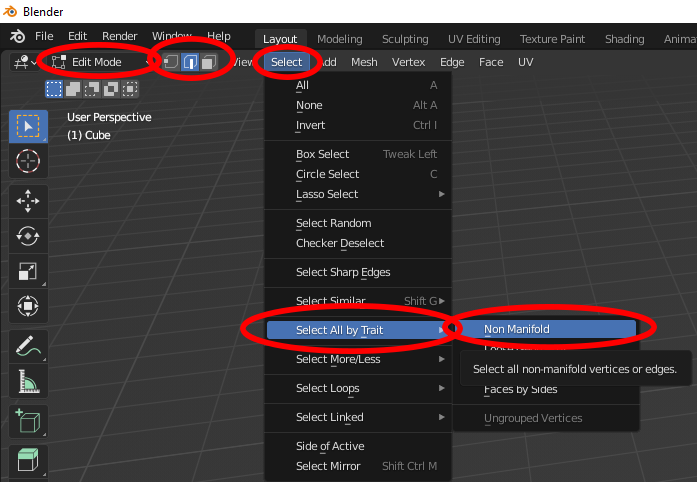Choose None in Select menu
The height and width of the screenshot is (482, 697).
click(358, 105)
